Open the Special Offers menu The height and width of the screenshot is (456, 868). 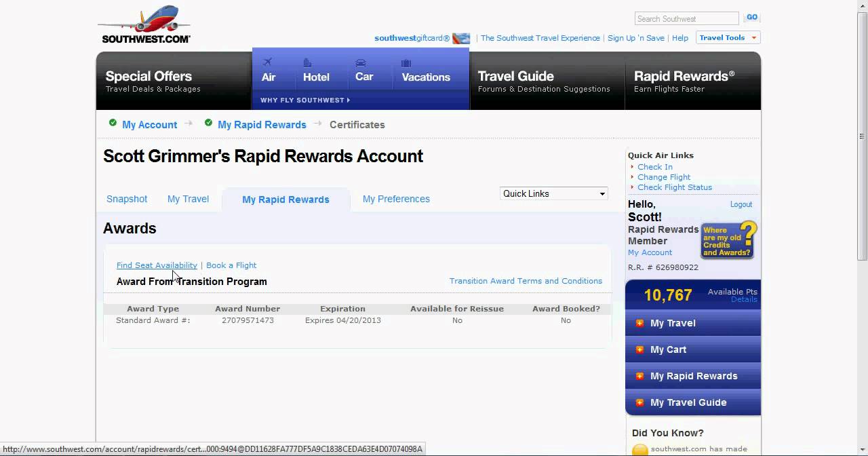pos(174,81)
